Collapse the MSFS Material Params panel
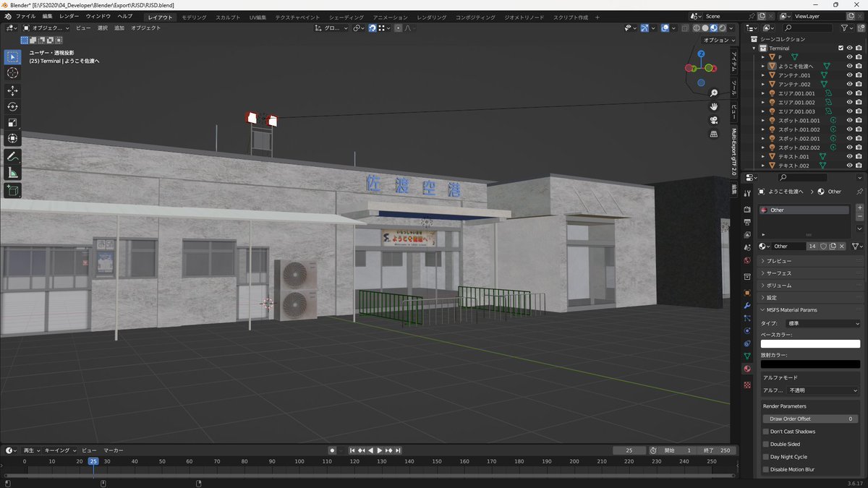 (811, 309)
